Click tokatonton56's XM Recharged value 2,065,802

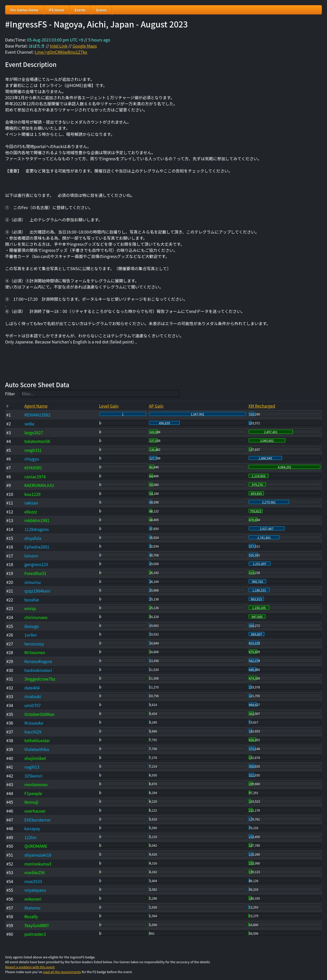(x=267, y=441)
